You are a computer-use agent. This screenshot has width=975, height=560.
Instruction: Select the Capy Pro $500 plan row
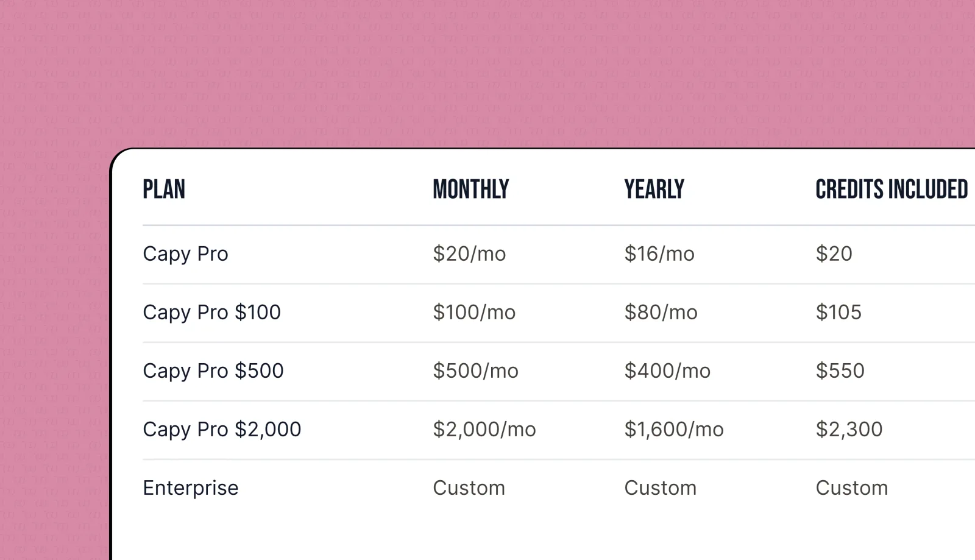click(559, 371)
